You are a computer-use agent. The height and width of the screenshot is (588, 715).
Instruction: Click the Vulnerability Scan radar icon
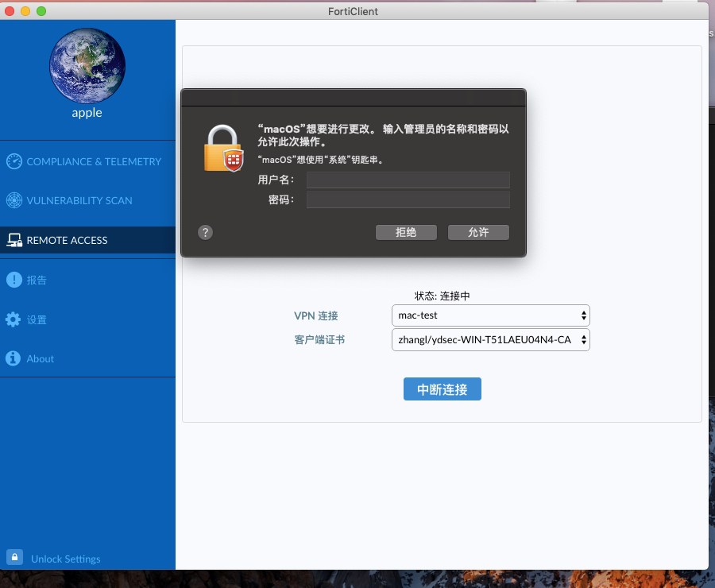[x=14, y=200]
